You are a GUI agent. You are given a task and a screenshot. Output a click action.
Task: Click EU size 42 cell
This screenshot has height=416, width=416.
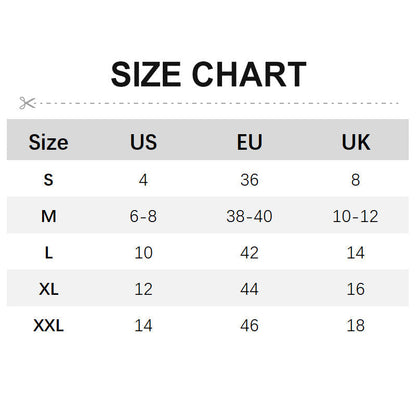[x=249, y=253]
